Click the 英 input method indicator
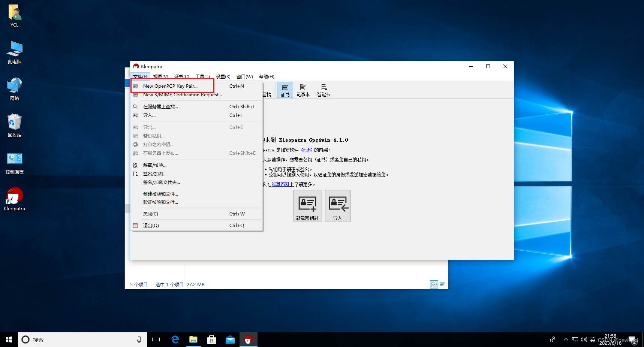The height and width of the screenshot is (347, 644). (593, 340)
